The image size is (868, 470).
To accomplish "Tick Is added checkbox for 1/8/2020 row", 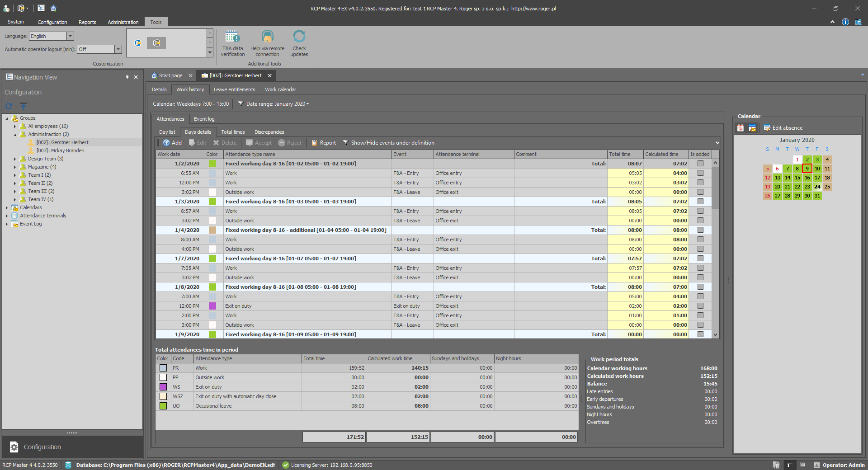I will click(x=700, y=287).
